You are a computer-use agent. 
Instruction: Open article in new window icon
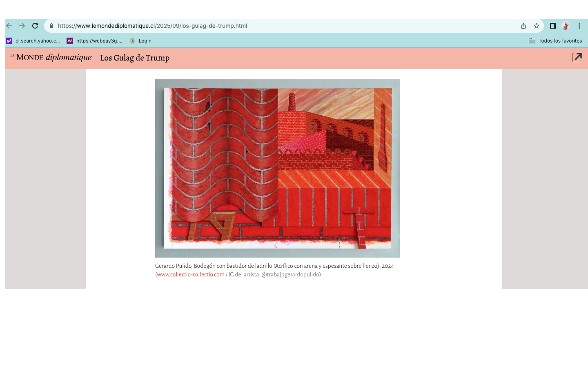click(577, 58)
